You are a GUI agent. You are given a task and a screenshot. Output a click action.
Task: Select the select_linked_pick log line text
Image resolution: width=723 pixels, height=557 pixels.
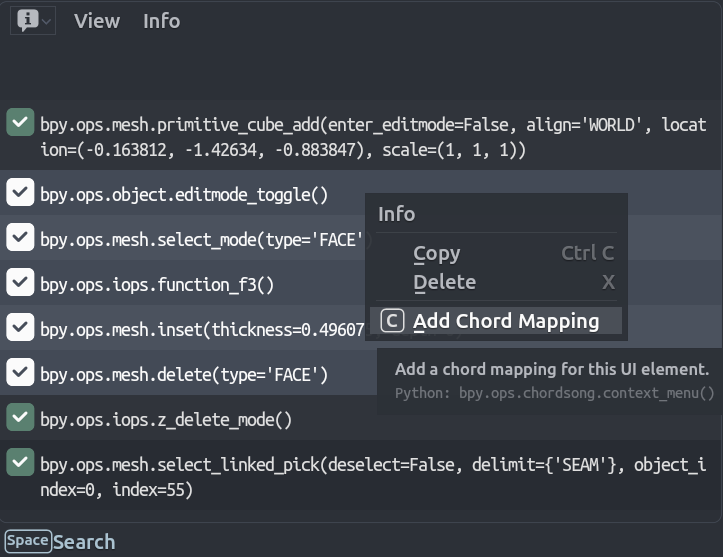click(370, 477)
